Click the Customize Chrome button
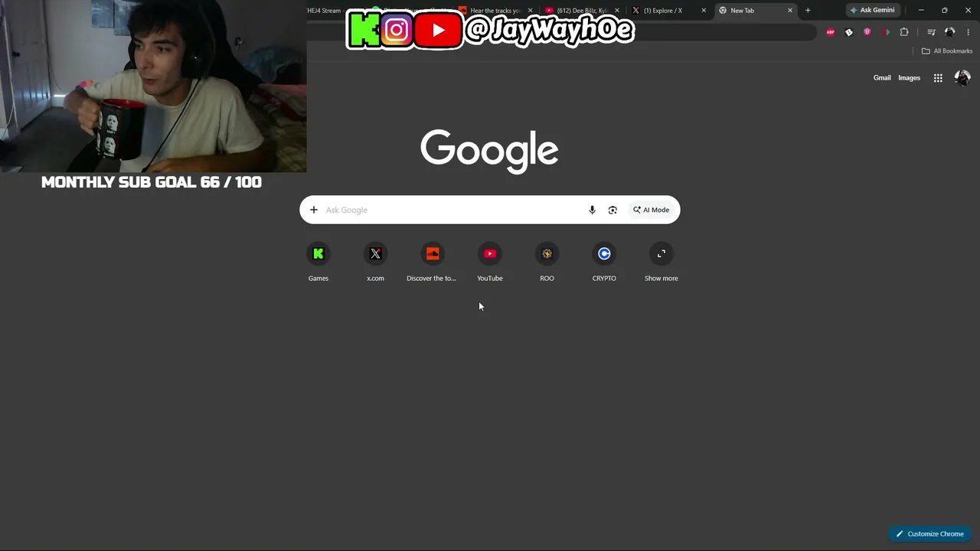 click(x=930, y=534)
